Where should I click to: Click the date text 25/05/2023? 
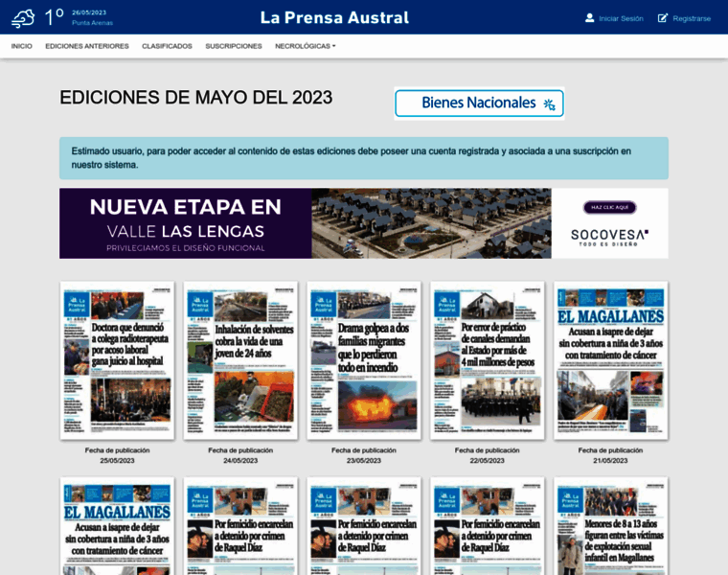tap(117, 461)
